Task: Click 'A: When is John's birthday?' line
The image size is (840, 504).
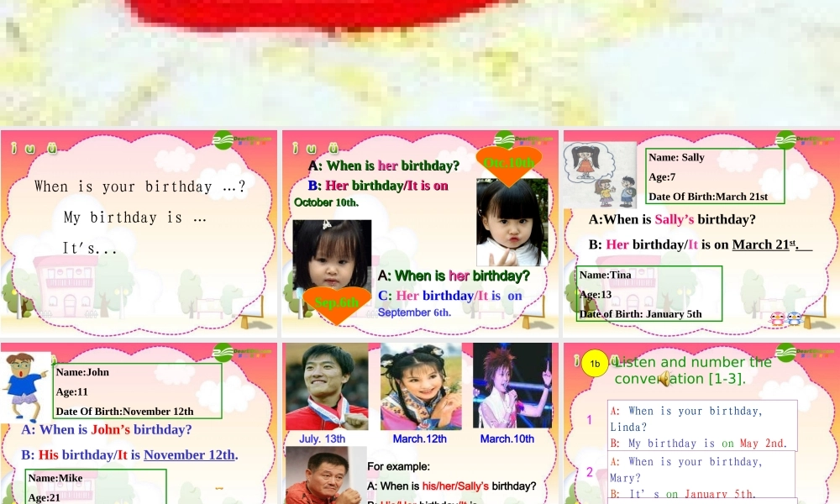Action: point(106,429)
